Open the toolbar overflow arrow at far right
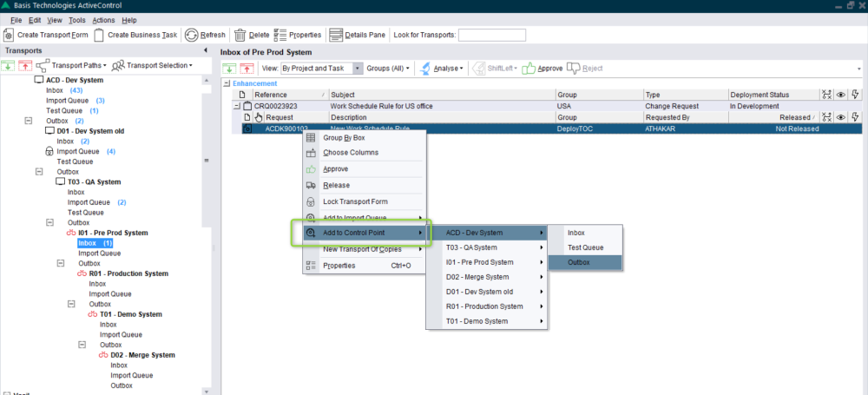Screen dimensions: 868x395 [x=859, y=69]
